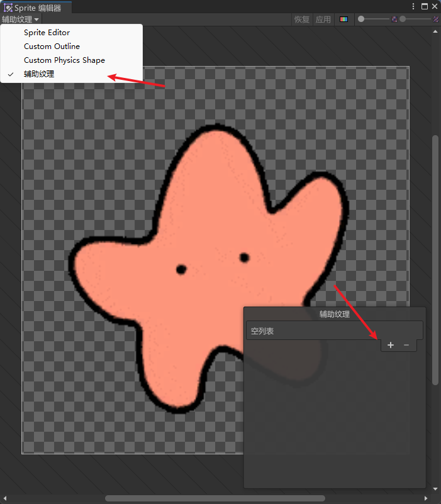Maximize the Sprite 编辑器 window
441x504 pixels.
pos(425,6)
